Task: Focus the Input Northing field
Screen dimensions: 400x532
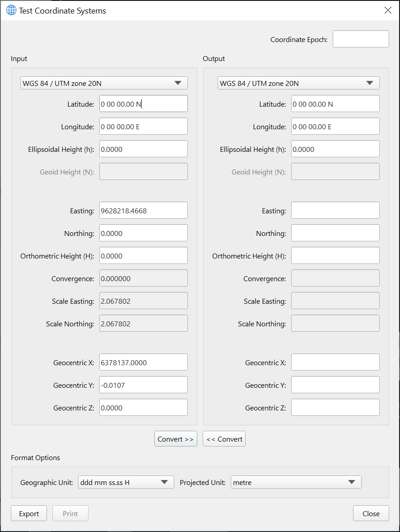Action: coord(143,233)
